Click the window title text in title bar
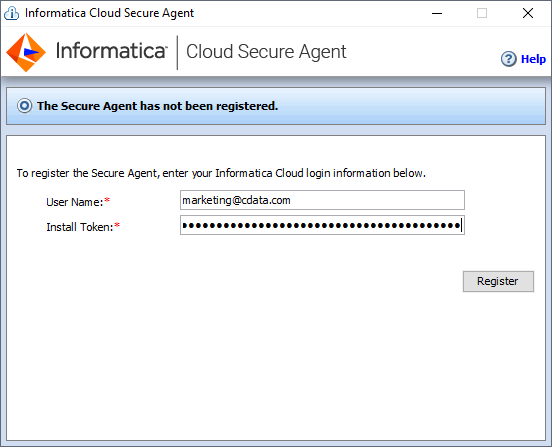 [109, 13]
